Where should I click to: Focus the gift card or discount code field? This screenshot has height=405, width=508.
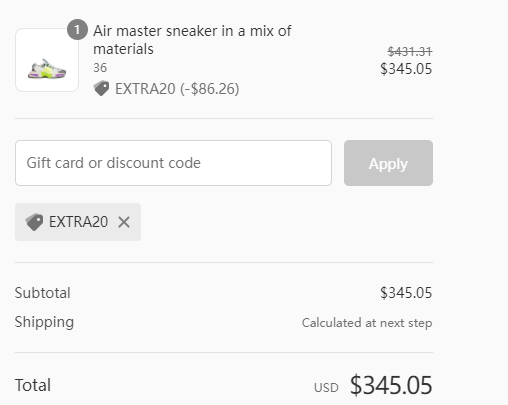point(173,163)
